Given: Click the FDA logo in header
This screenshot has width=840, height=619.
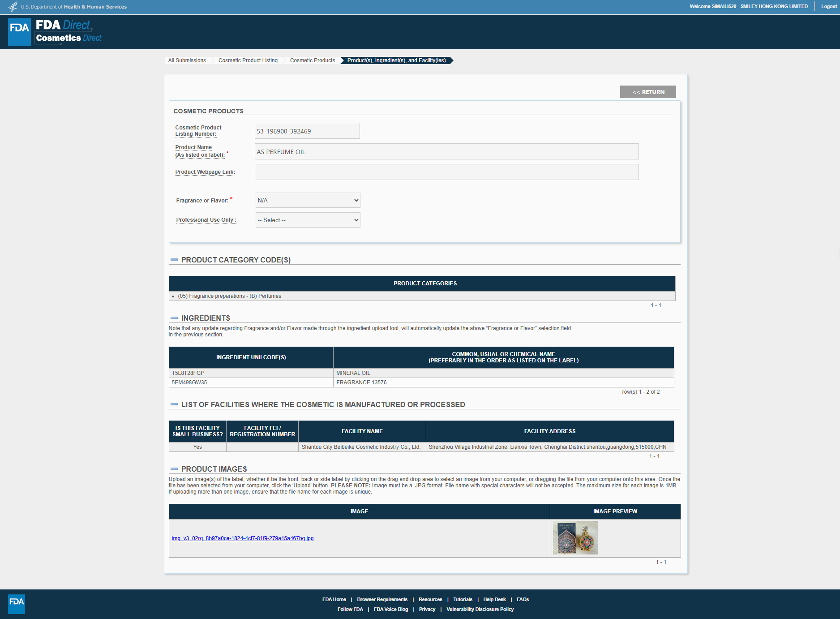Looking at the screenshot, I should pyautogui.click(x=20, y=32).
